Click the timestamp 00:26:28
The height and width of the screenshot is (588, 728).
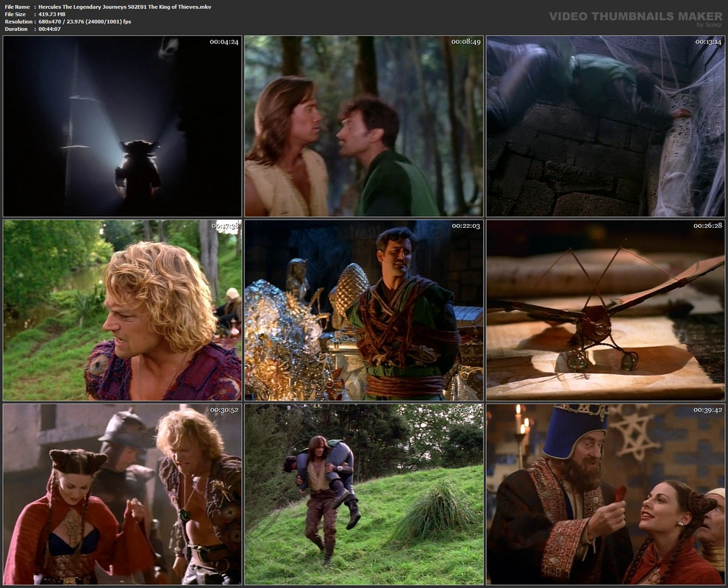coord(708,226)
